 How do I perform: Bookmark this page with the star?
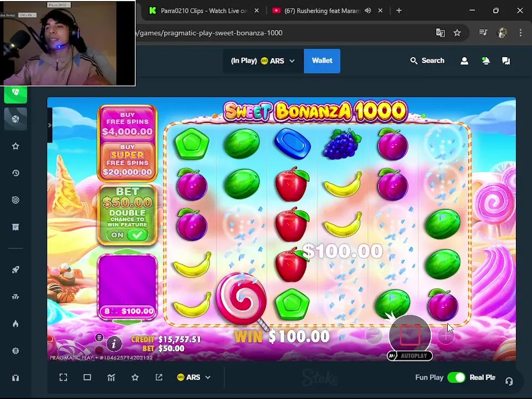[x=457, y=33]
